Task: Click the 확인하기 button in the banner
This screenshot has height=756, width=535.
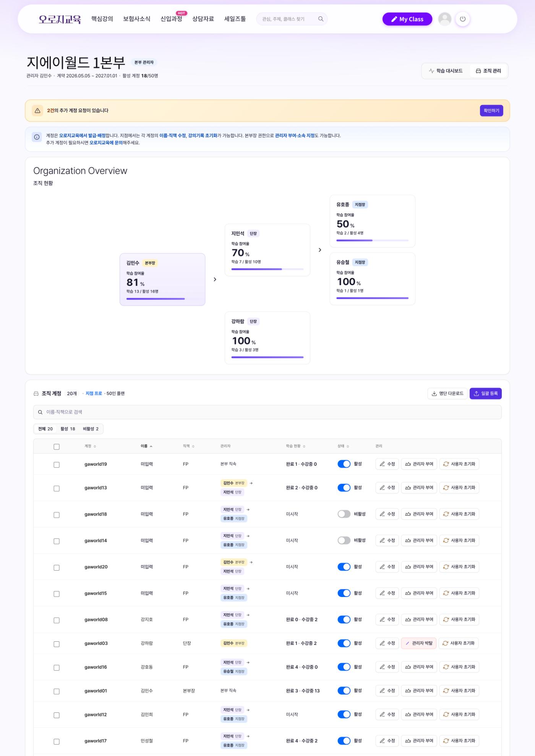Action: point(491,110)
